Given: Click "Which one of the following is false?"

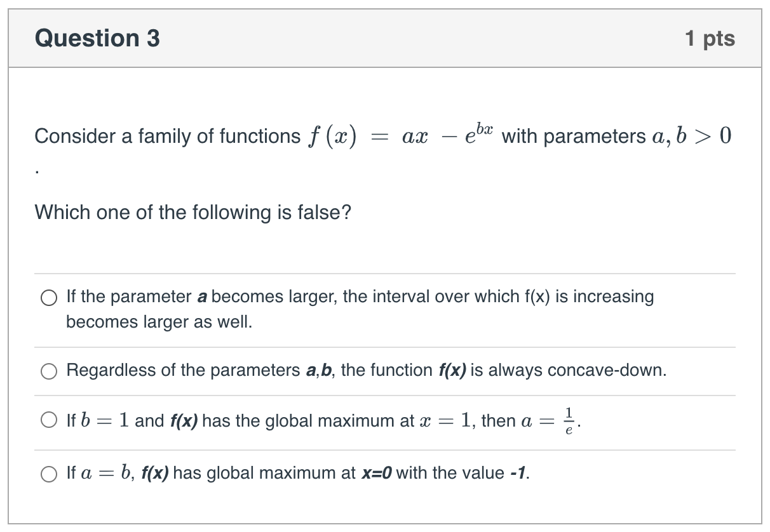Looking at the screenshot, I should click(x=192, y=211).
